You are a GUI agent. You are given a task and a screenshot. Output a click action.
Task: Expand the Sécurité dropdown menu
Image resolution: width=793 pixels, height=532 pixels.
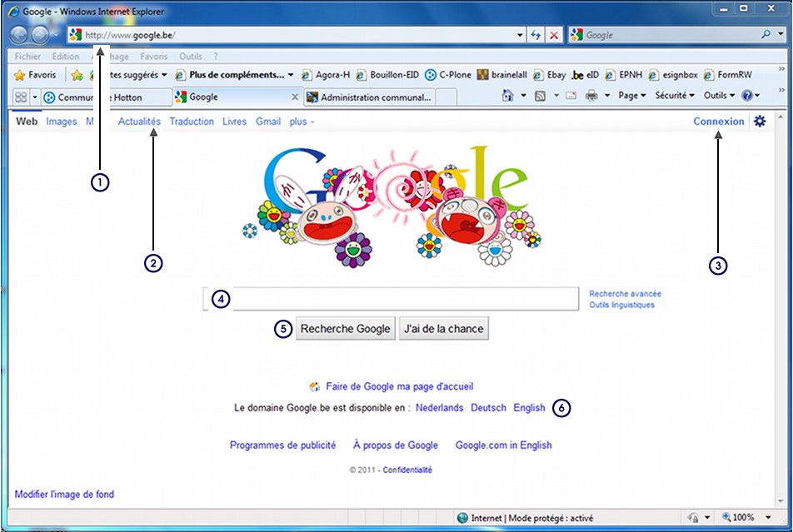click(674, 96)
